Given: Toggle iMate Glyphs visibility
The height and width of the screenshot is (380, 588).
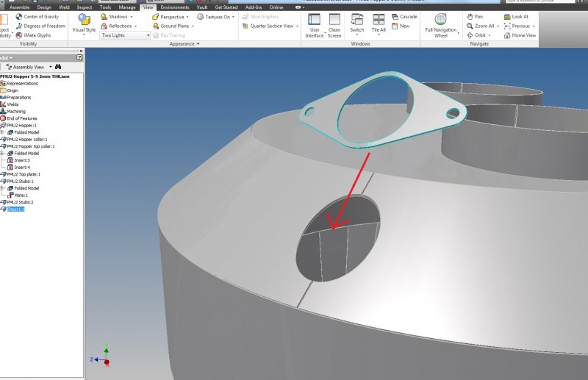Looking at the screenshot, I should tap(33, 35).
